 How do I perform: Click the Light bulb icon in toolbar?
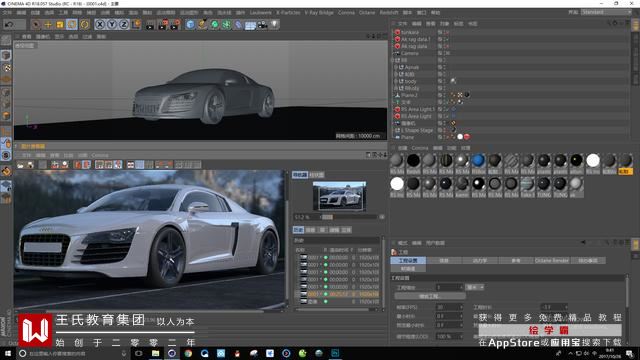click(x=275, y=25)
